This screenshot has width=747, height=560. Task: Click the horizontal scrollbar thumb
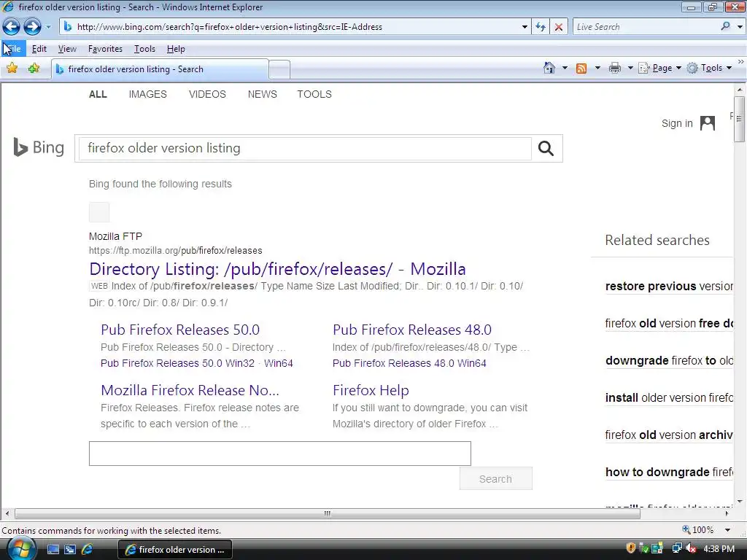(x=328, y=513)
